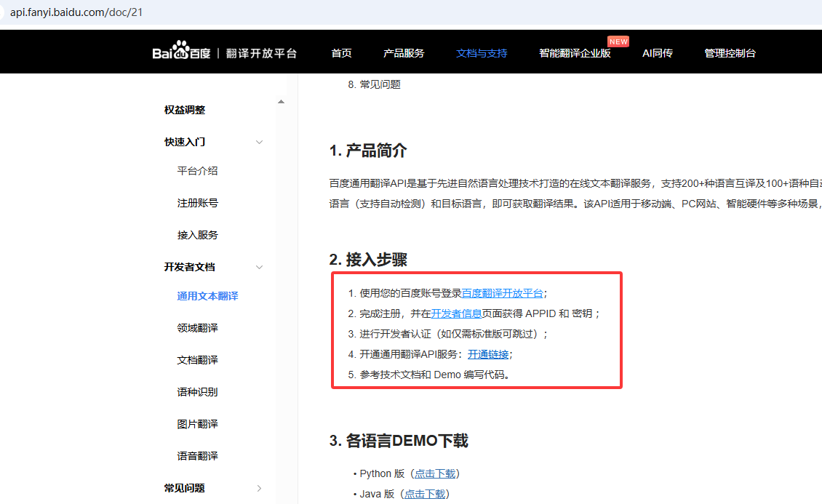Click the sidebar scroll-up arrow
Image resolution: width=822 pixels, height=504 pixels.
[x=282, y=102]
